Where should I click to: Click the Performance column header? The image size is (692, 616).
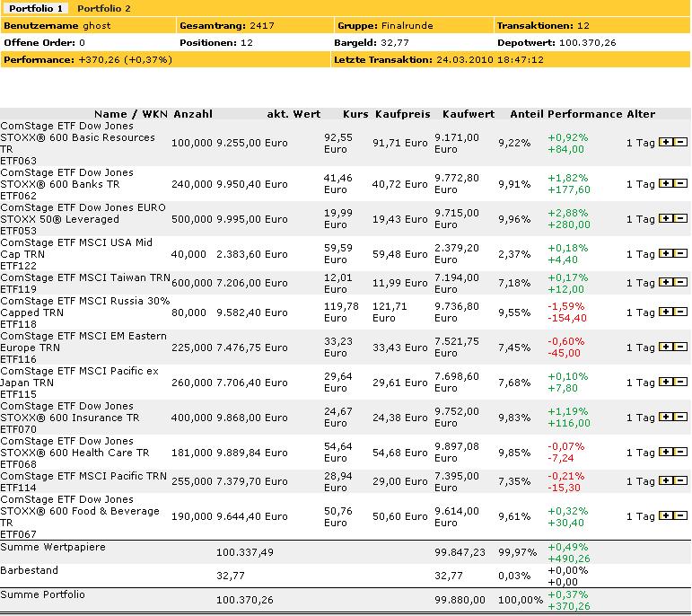pyautogui.click(x=584, y=114)
